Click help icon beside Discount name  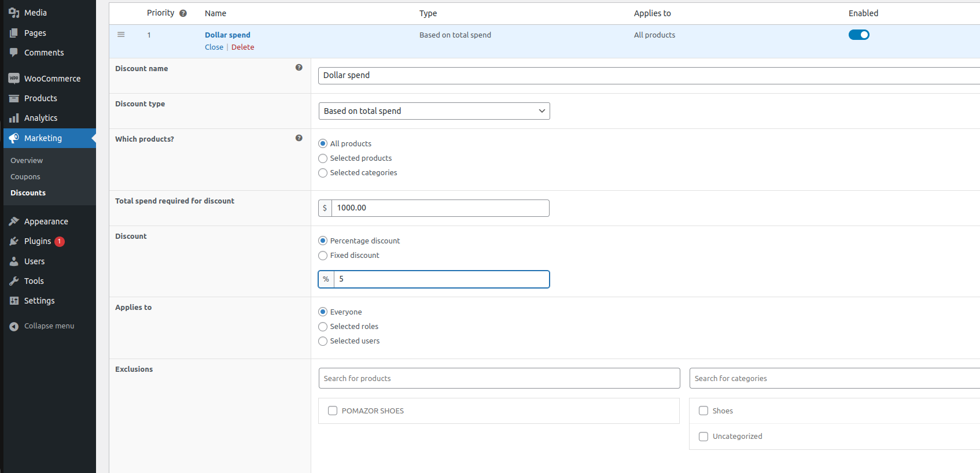point(299,68)
